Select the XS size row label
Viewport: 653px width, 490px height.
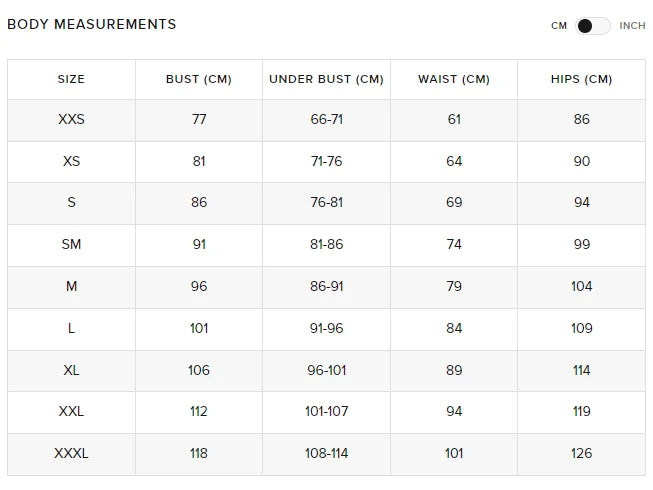71,161
